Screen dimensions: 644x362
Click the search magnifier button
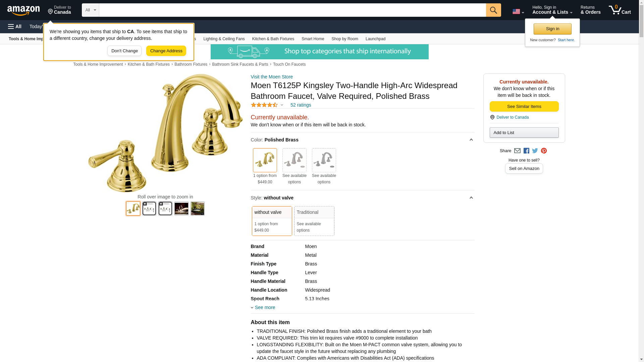pos(493,10)
